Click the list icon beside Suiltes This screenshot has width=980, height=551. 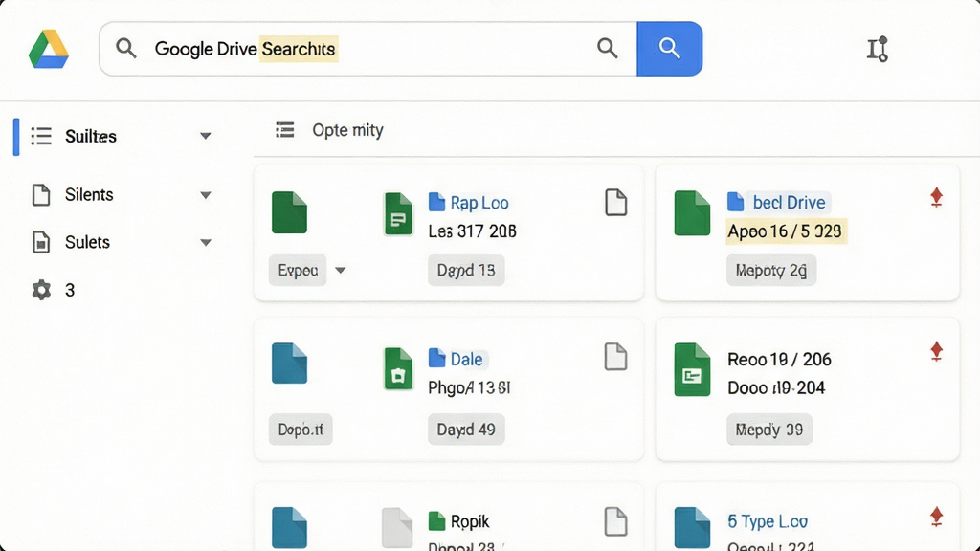coord(41,136)
